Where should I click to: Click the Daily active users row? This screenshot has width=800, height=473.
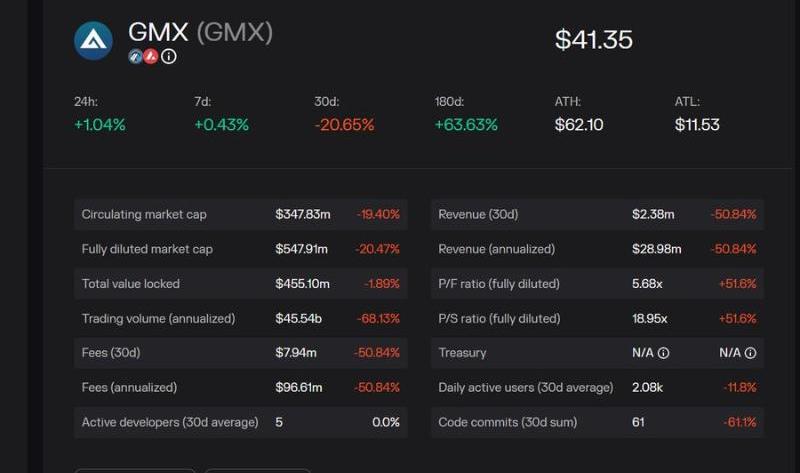pos(597,387)
